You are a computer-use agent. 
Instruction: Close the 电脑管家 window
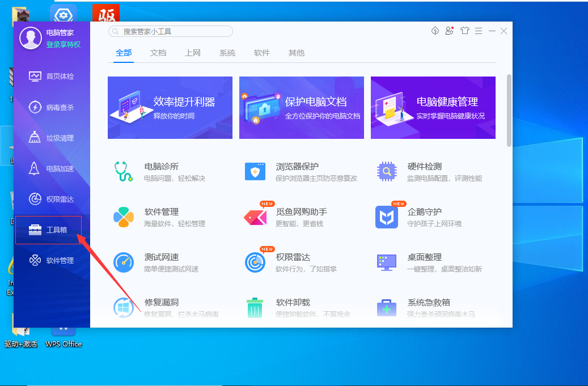pyautogui.click(x=504, y=31)
